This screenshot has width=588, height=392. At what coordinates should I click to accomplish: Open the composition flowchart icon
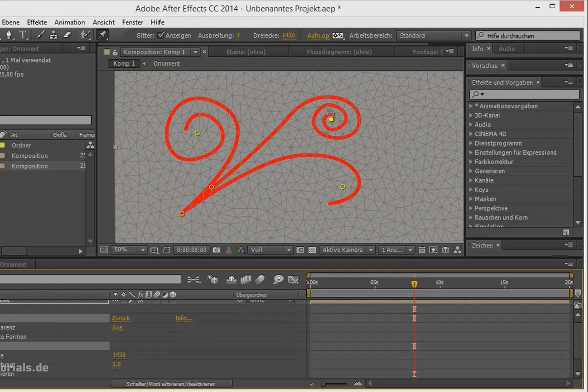[x=458, y=250]
